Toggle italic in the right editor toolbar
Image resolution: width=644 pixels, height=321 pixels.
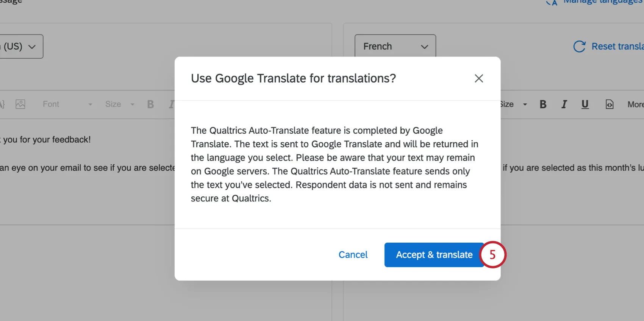[x=564, y=104]
